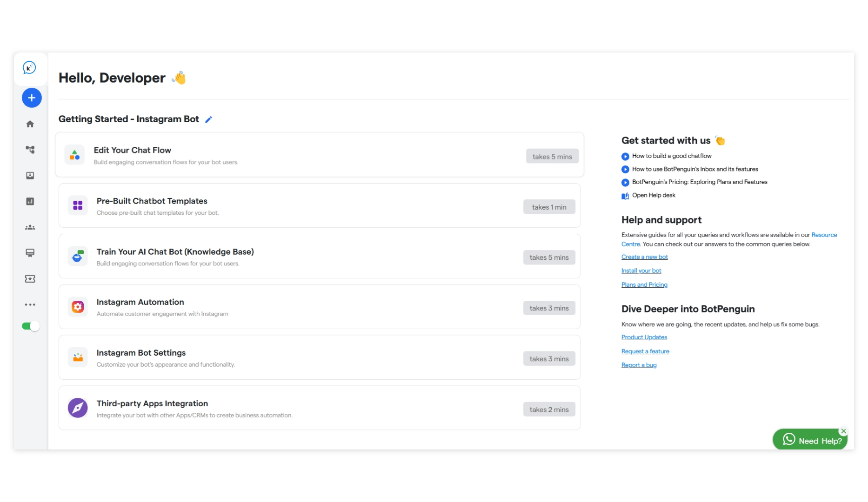Click 'Integrate your bot with other Apps/CRMs' text
The image size is (868, 502).
pos(194,416)
